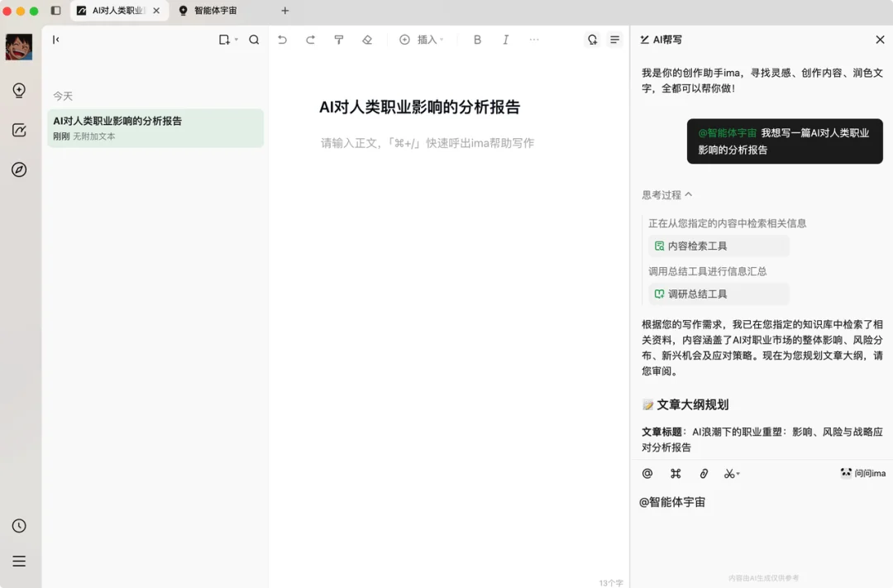893x588 pixels.
Task: Click the 内容检索工具 button
Action: (x=719, y=246)
